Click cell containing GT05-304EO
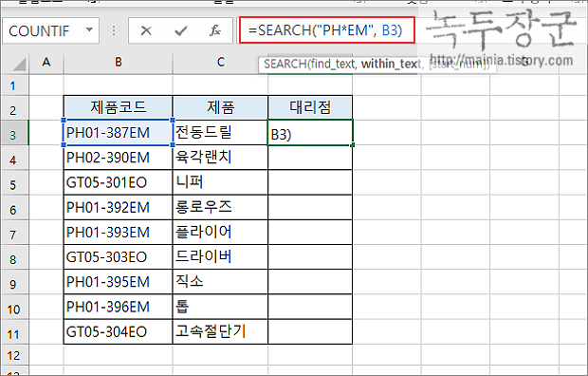This screenshot has height=376, width=588. tap(119, 331)
